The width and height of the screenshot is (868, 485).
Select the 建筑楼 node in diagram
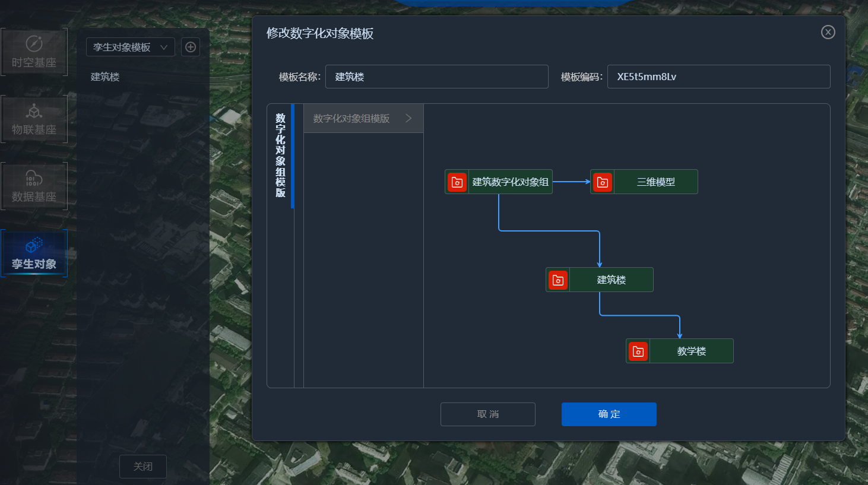(x=600, y=280)
